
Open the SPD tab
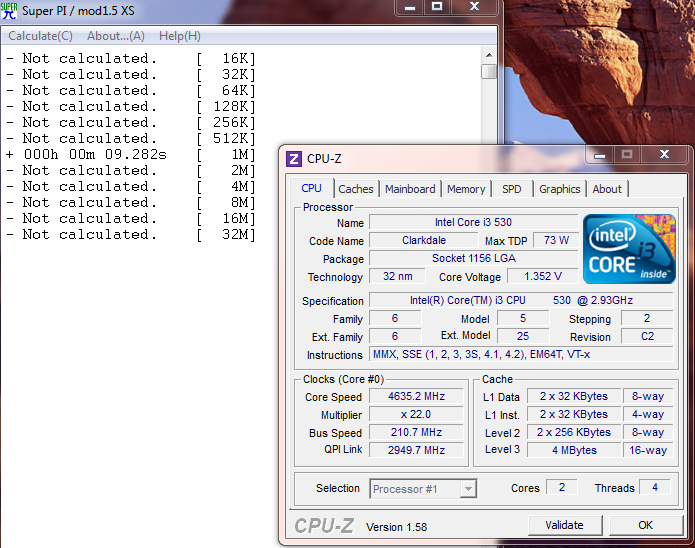point(511,189)
